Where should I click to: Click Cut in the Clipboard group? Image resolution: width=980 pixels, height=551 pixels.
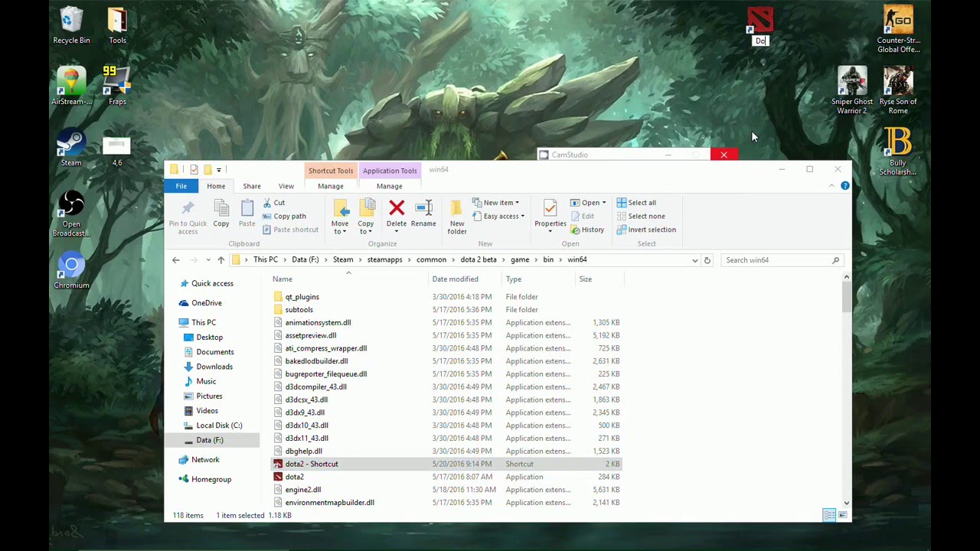pos(273,203)
